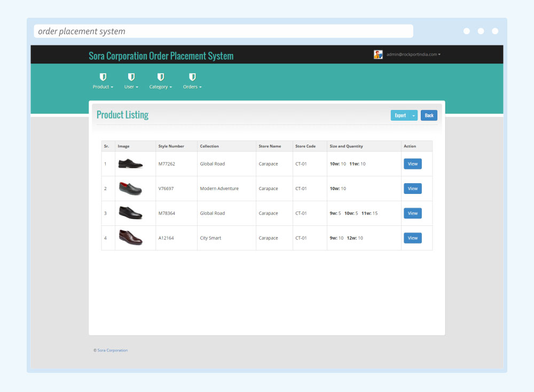This screenshot has height=392, width=534.
Task: Click the M77262 shoe thumbnail
Action: [x=130, y=163]
